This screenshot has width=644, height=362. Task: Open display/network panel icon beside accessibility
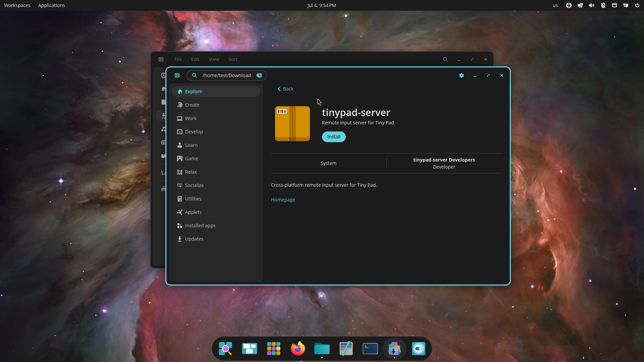tap(580, 5)
